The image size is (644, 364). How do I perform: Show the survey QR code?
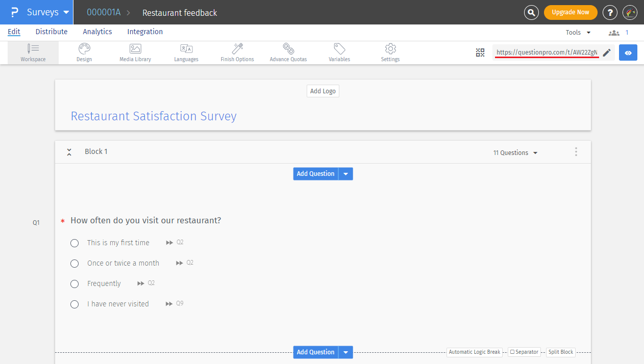[480, 52]
